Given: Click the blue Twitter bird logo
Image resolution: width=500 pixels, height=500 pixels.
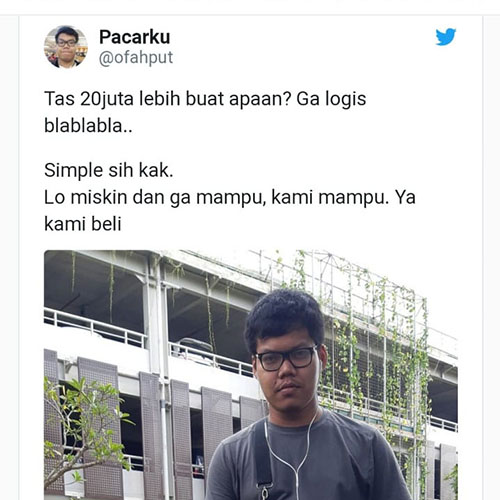Looking at the screenshot, I should (x=446, y=36).
